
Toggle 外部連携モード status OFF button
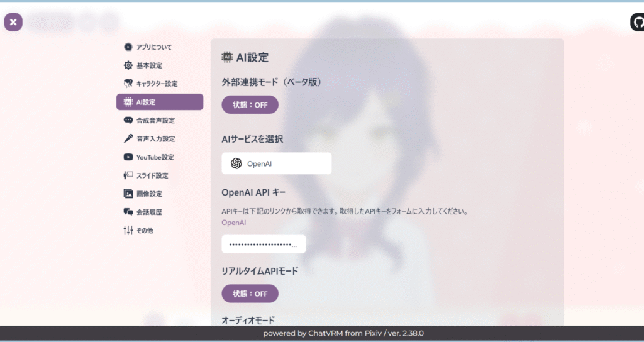click(x=250, y=105)
